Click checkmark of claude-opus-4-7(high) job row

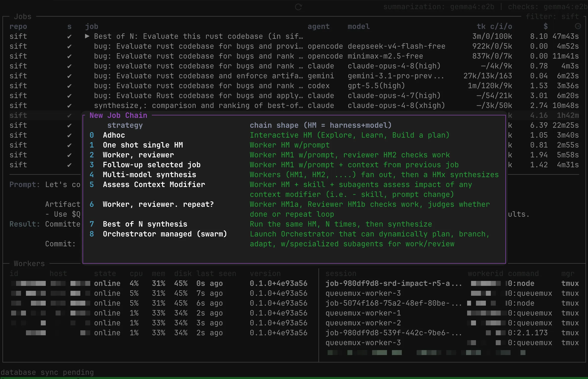69,96
